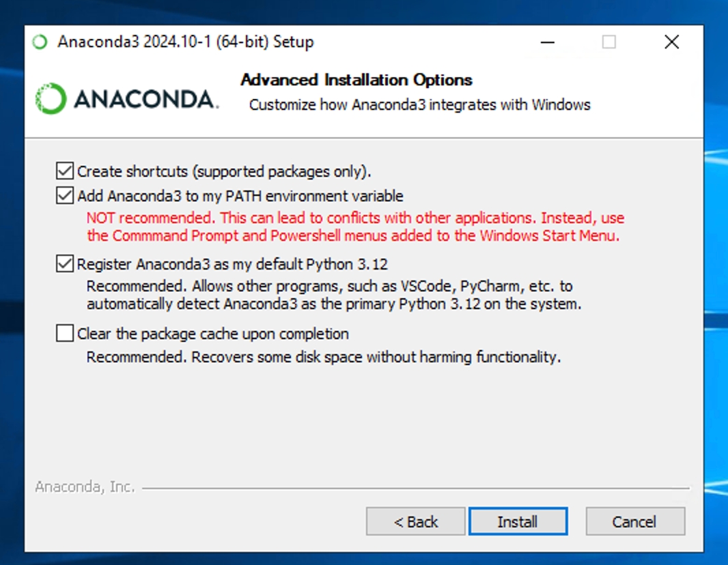The image size is (728, 565).
Task: Click the ANACONDA logo in the header
Action: point(127,99)
